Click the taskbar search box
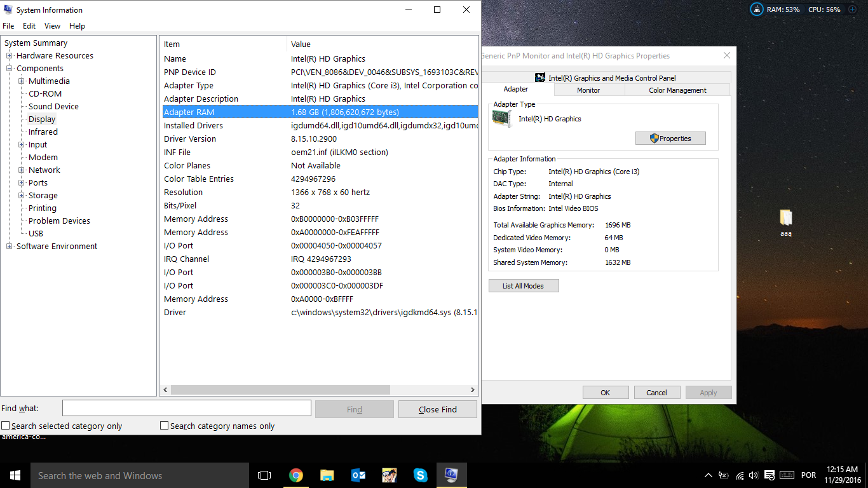Image resolution: width=868 pixels, height=488 pixels. click(140, 475)
